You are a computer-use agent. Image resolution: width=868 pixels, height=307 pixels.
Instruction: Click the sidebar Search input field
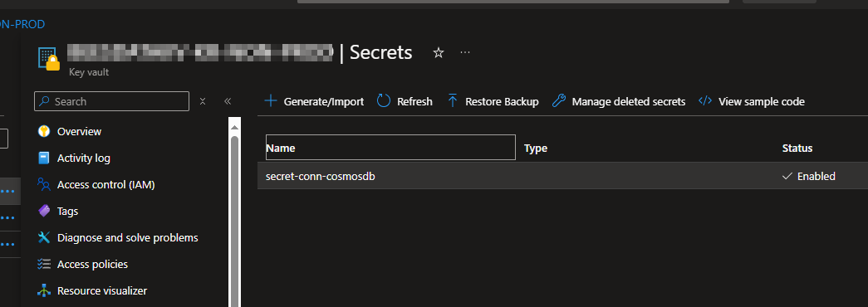112,102
